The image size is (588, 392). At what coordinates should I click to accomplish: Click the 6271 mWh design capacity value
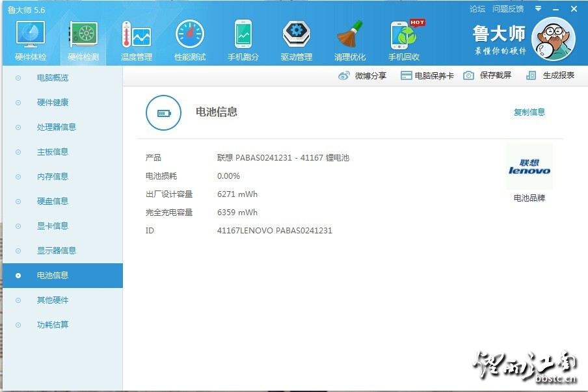[237, 194]
